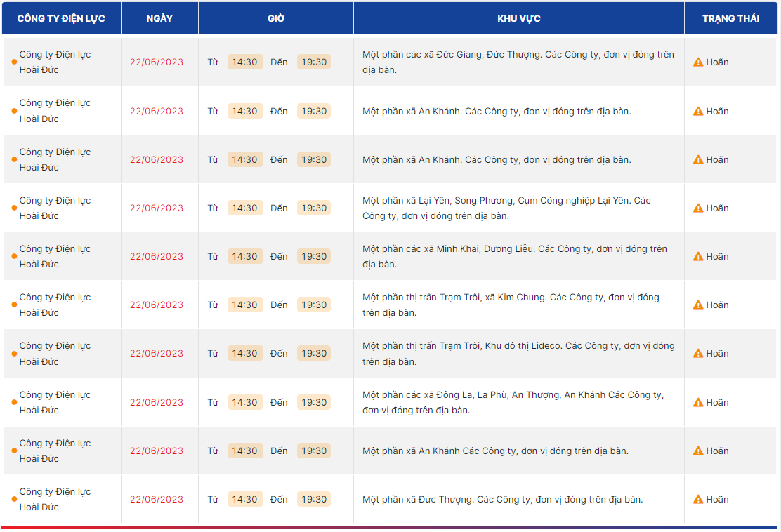
Task: Click the 14:30 start time in the Đông La row
Action: pos(245,402)
